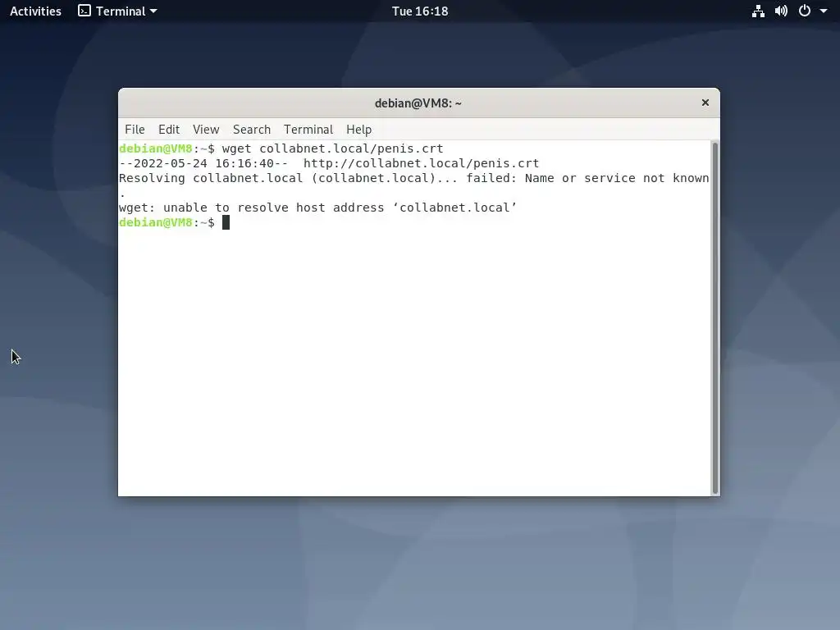Click the wired network status icon
The width and height of the screenshot is (840, 630).
[x=758, y=11]
